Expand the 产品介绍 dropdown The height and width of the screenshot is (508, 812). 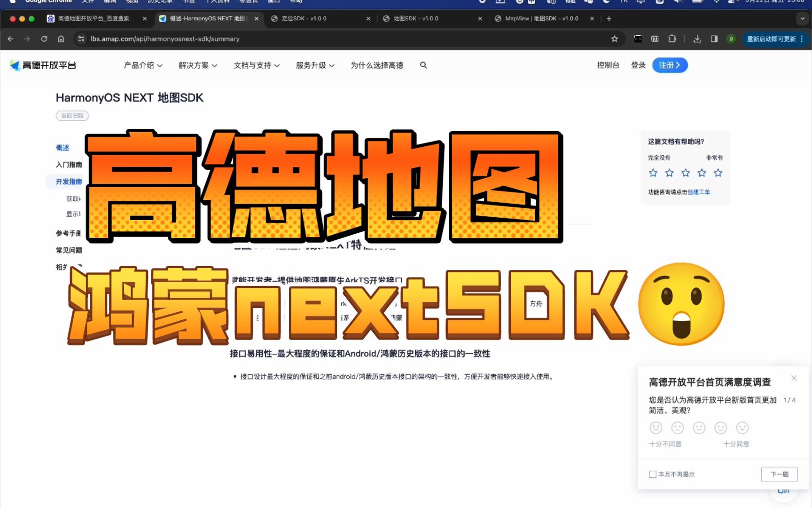point(143,65)
